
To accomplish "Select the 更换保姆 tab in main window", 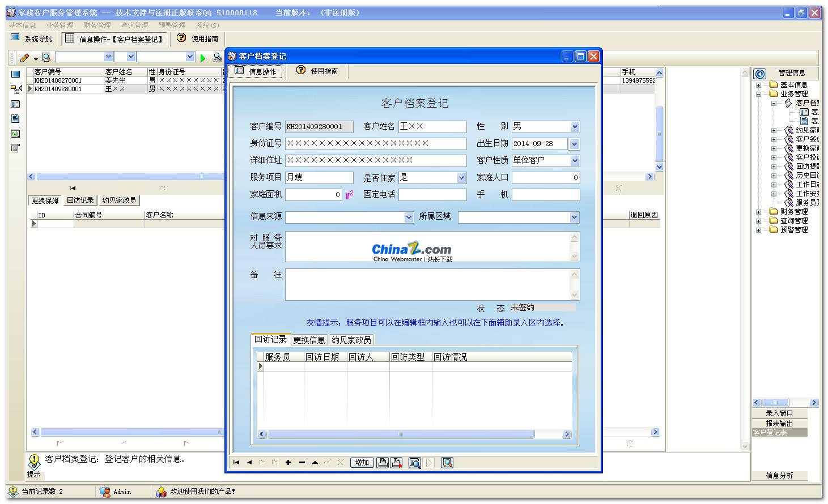I will click(x=45, y=200).
